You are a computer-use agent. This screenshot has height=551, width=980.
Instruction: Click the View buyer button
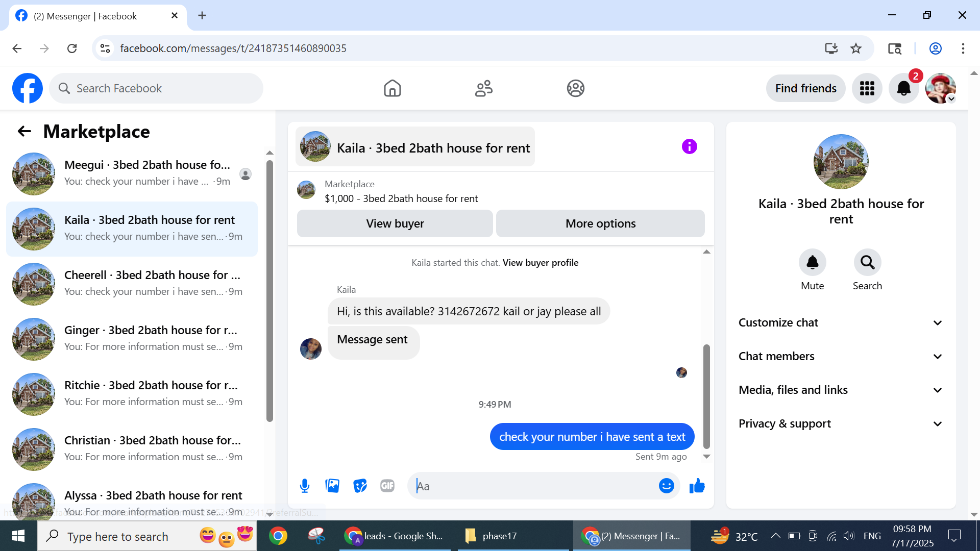pyautogui.click(x=395, y=223)
